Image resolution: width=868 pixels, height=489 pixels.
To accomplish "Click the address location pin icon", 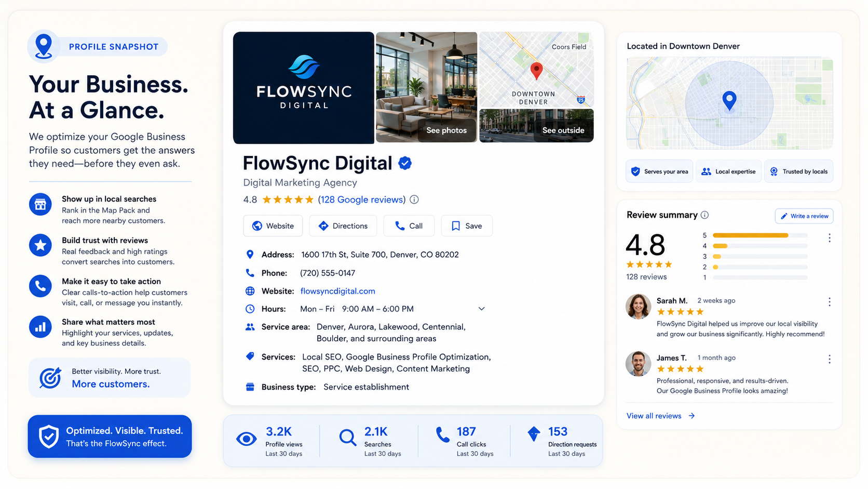I will coord(250,254).
